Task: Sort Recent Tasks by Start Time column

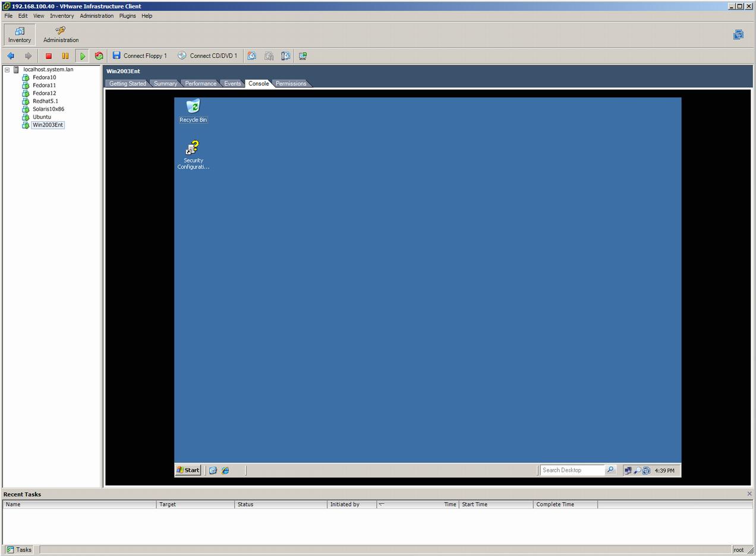Action: coord(496,504)
